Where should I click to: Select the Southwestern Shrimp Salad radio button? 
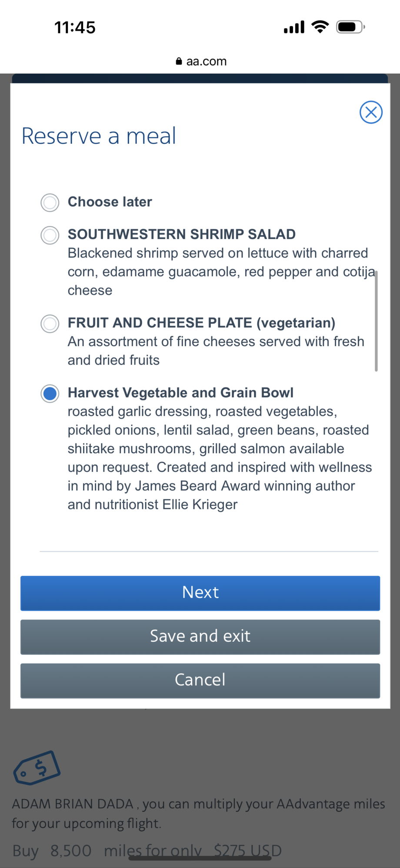point(50,235)
